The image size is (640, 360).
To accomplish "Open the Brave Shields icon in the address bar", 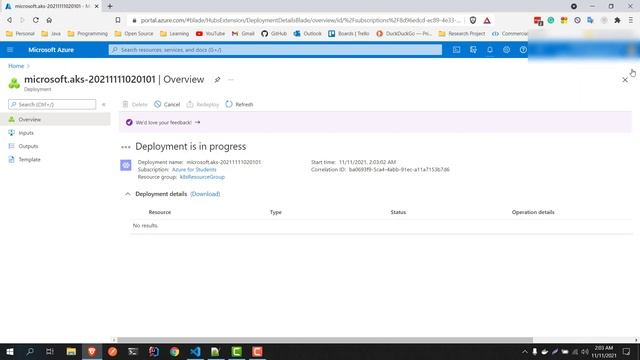I will pyautogui.click(x=473, y=20).
